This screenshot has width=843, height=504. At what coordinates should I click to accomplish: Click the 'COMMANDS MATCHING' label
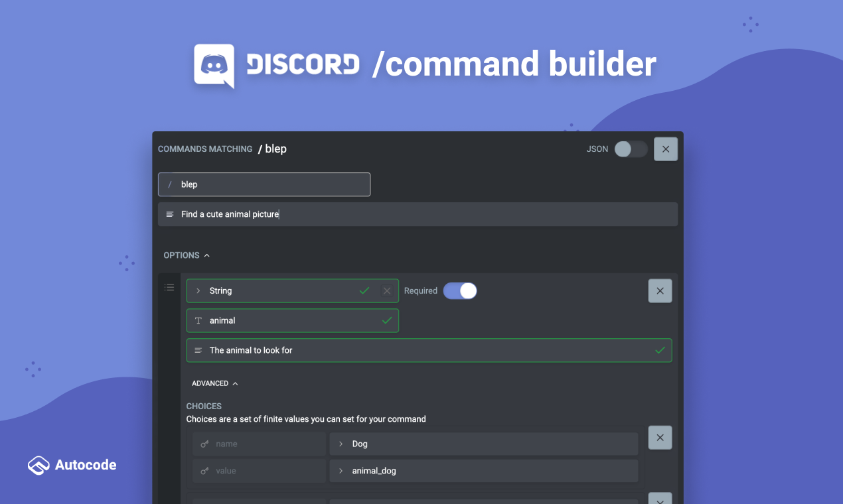click(x=205, y=149)
